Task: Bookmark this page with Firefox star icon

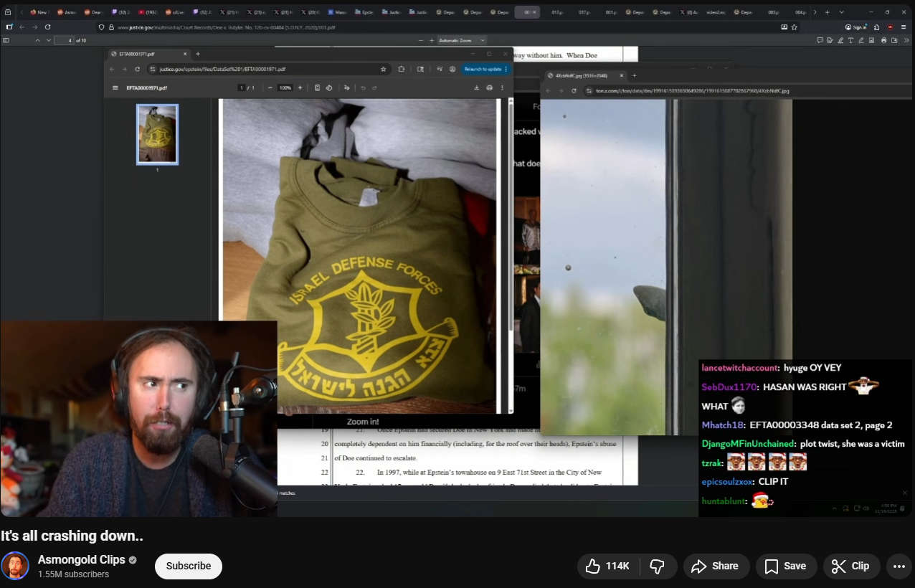Action: point(795,27)
